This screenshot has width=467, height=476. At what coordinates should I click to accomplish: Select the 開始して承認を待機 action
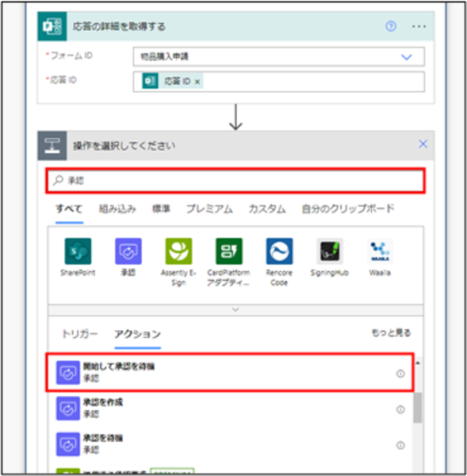[230, 372]
